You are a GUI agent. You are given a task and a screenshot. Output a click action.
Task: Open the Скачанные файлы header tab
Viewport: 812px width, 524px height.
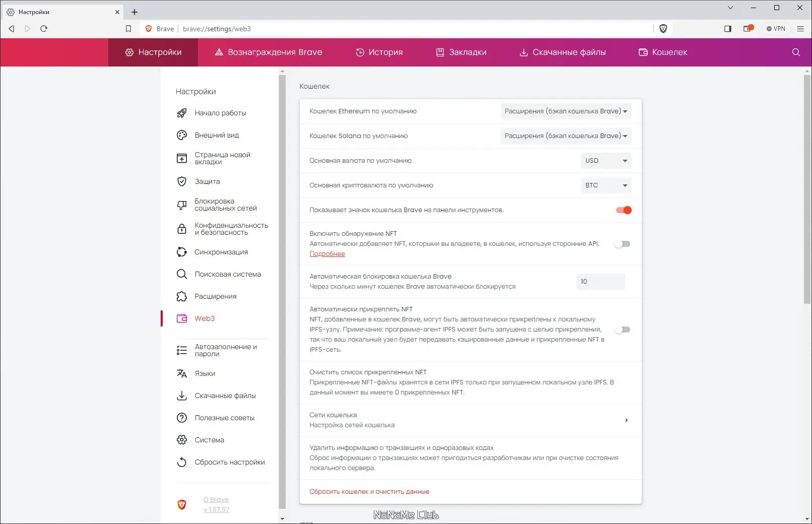563,52
